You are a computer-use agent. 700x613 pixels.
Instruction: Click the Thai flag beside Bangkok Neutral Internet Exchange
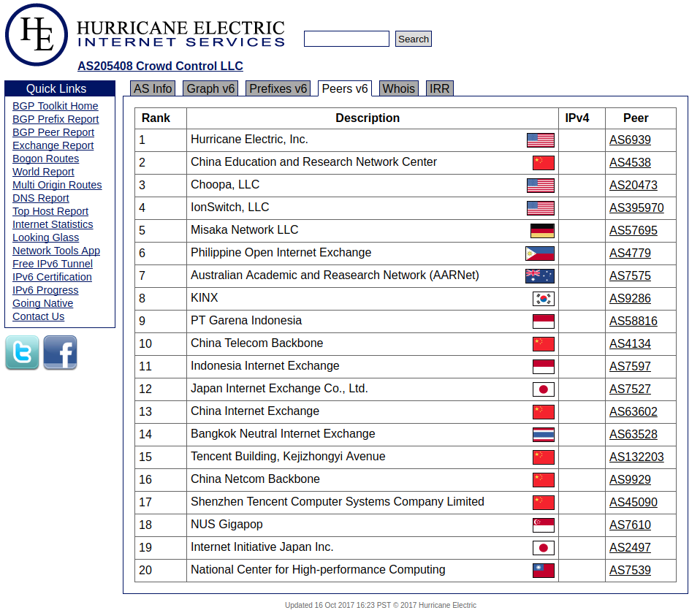[544, 435]
